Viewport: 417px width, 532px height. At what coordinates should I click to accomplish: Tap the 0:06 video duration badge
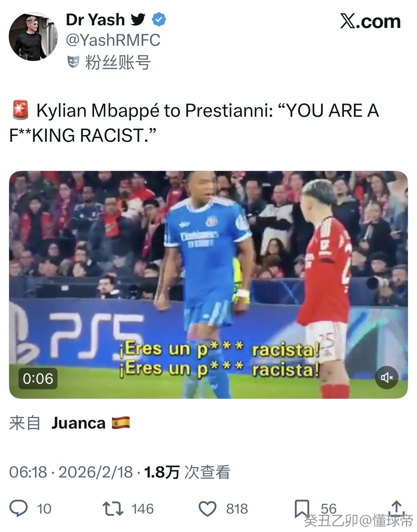pos(38,379)
